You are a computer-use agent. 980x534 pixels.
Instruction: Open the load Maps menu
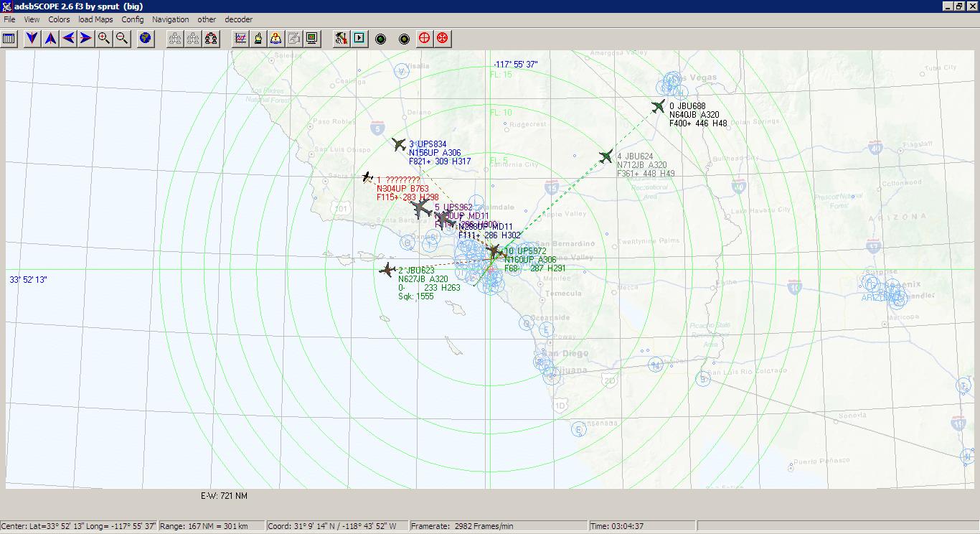click(95, 19)
